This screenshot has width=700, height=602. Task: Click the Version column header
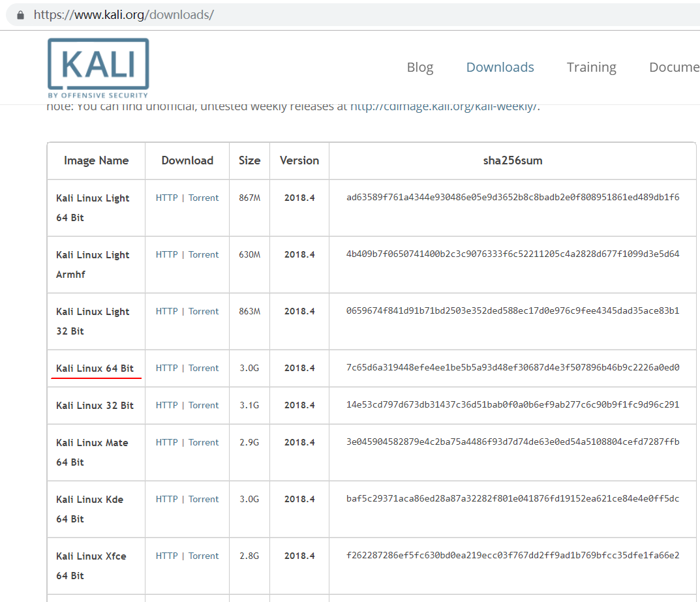(x=299, y=160)
